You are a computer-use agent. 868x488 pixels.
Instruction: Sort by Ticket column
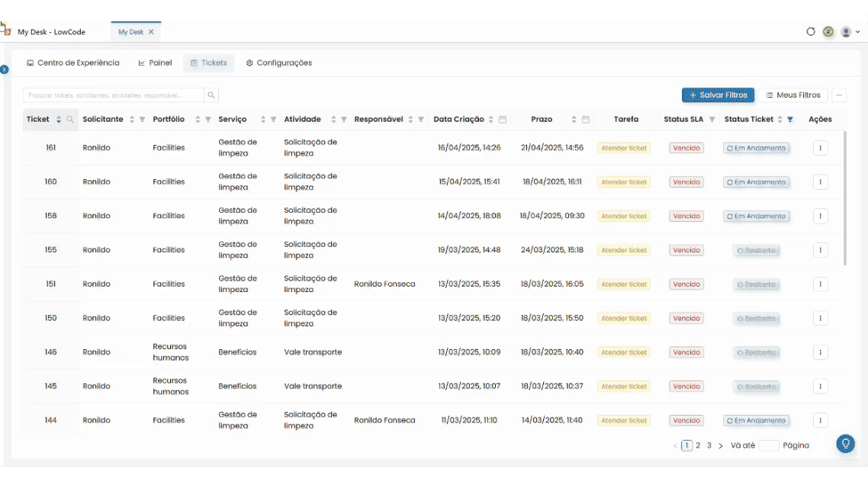click(59, 120)
